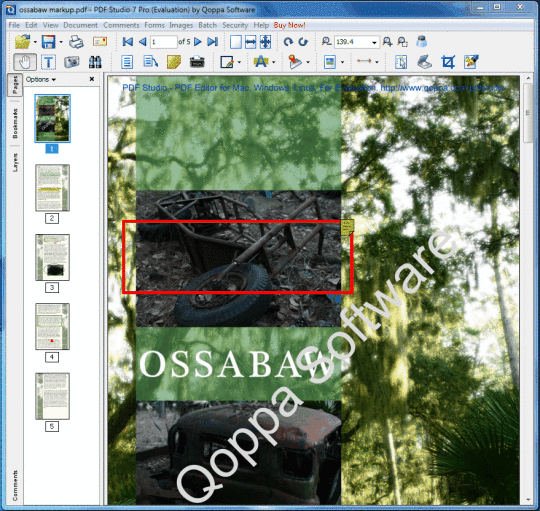Select the text highlight markup tool
Image resolution: width=540 pixels, height=511 pixels.
coord(261,62)
